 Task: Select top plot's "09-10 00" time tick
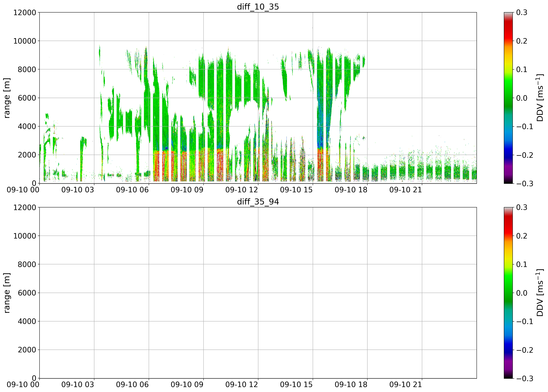pos(23,190)
